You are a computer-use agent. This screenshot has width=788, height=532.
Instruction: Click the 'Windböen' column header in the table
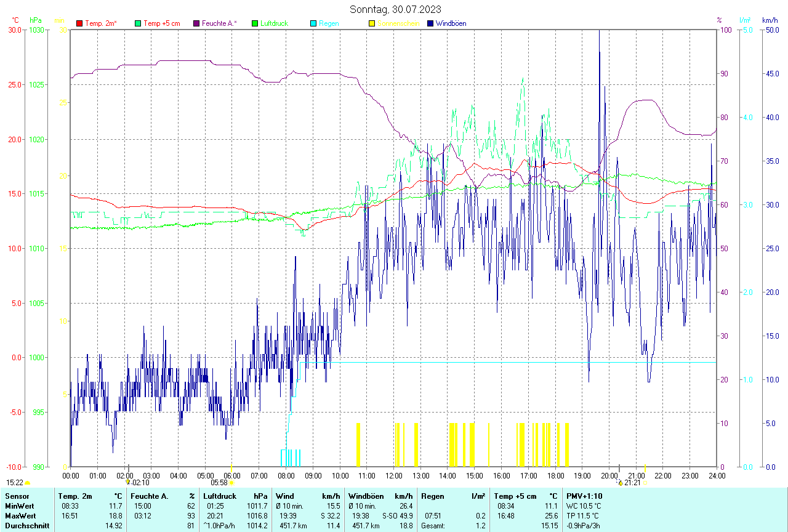point(366,496)
